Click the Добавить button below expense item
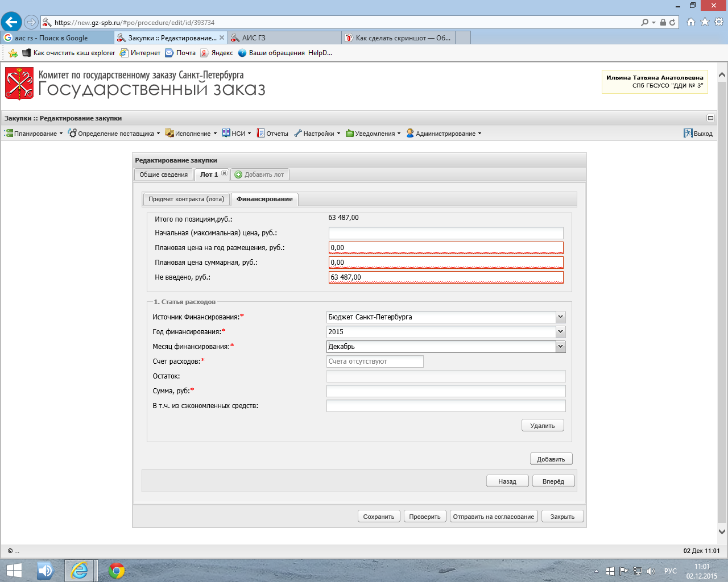The height and width of the screenshot is (582, 728). [x=551, y=459]
